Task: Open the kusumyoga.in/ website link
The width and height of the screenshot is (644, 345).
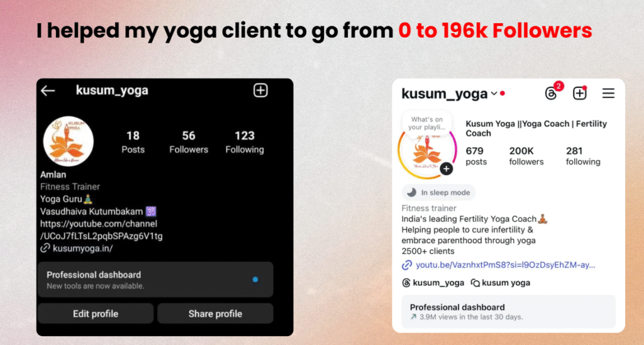Action: (x=82, y=248)
